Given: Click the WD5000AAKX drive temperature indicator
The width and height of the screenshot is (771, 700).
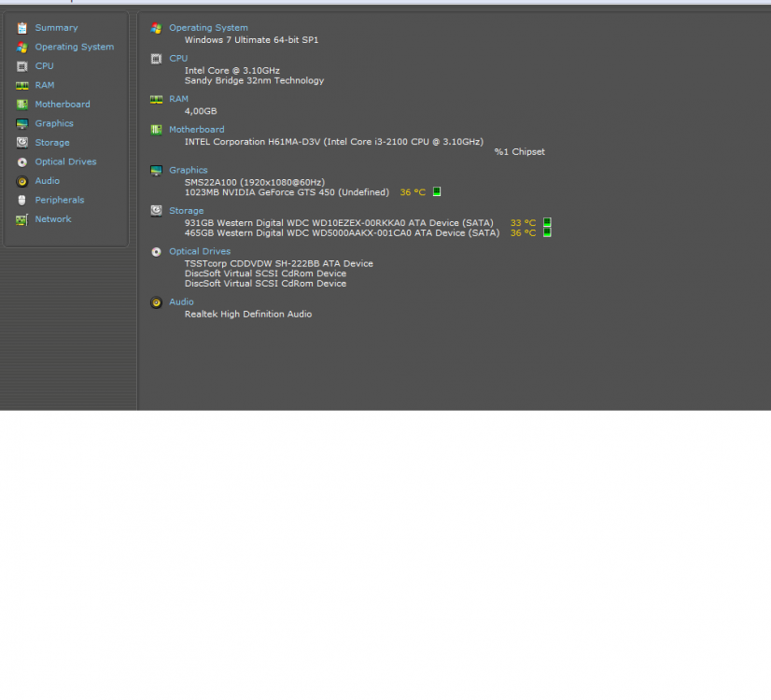Looking at the screenshot, I should 547,232.
